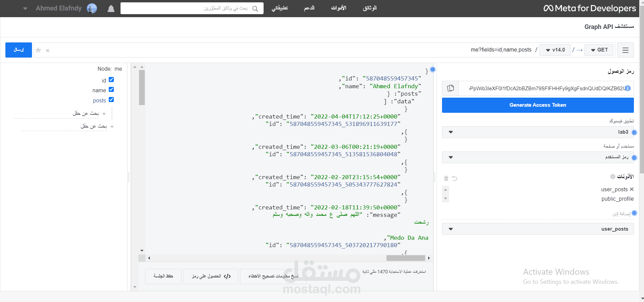The width and height of the screenshot is (644, 302).
Task: Uncheck the name field checkbox
Action: click(x=111, y=90)
